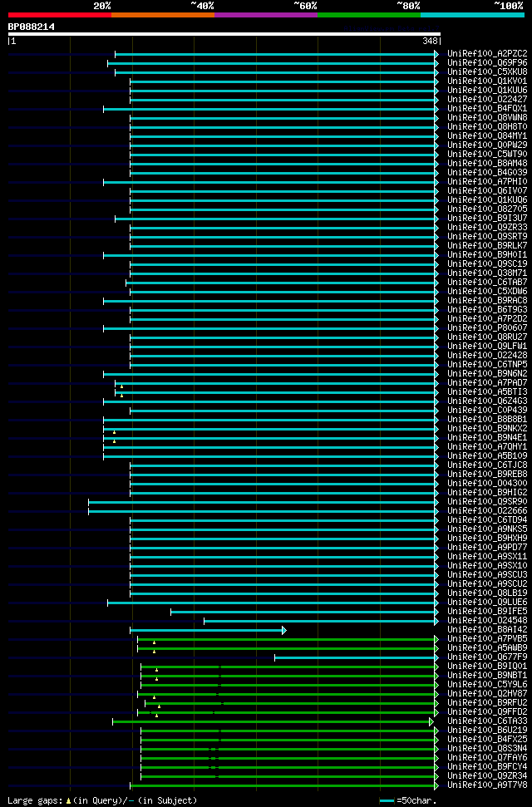Select the UniRef100_Q2HV87 label
The height and width of the screenshot is (807, 532).
(487, 694)
